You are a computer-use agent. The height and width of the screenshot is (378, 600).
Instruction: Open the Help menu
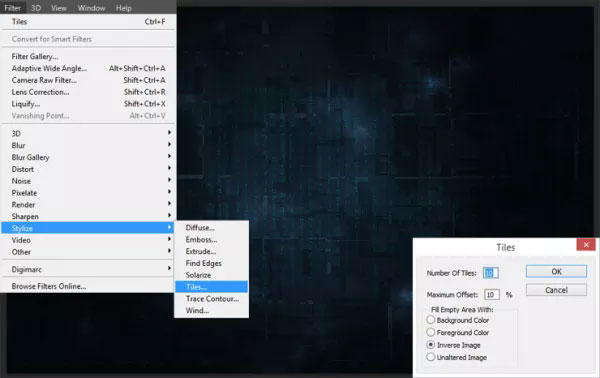pyautogui.click(x=124, y=8)
